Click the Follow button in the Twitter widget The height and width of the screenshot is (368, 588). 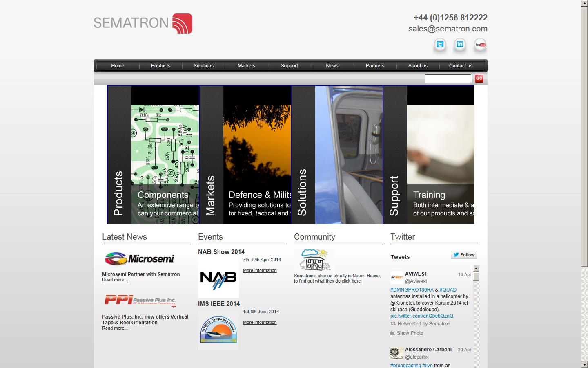463,254
